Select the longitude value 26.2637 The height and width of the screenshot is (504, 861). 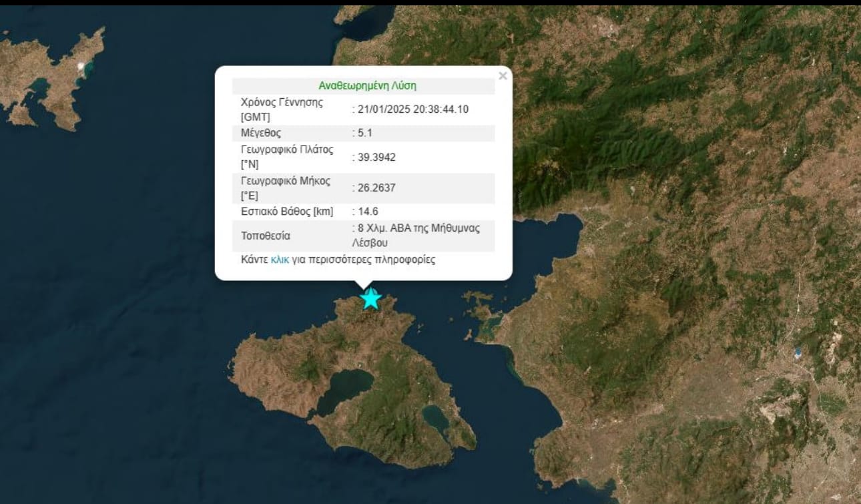click(x=376, y=188)
